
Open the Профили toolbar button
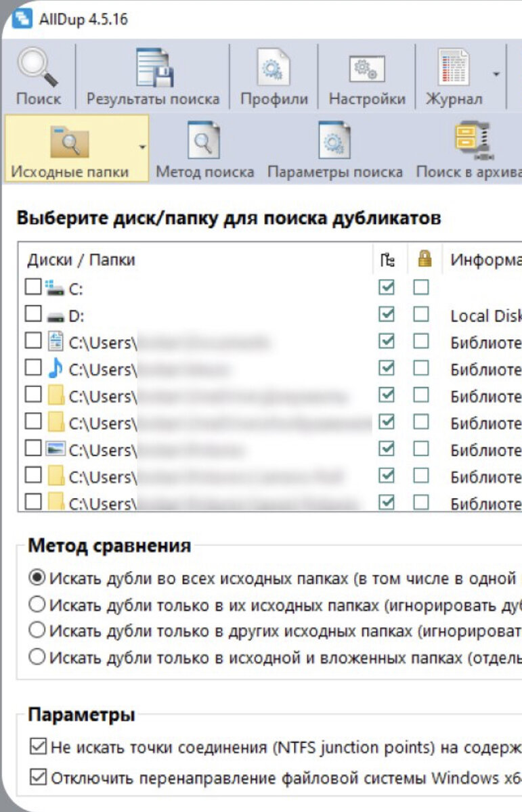point(274,77)
